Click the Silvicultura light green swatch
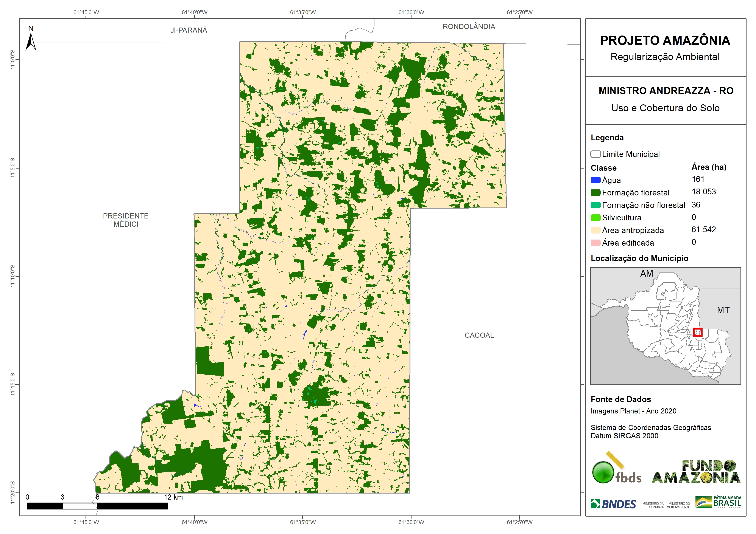The height and width of the screenshot is (534, 756). (595, 218)
